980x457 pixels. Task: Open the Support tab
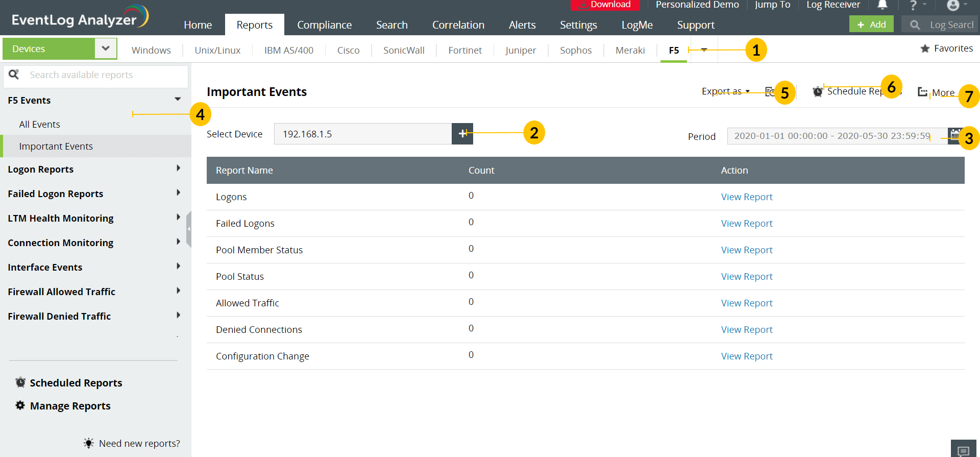click(x=696, y=25)
